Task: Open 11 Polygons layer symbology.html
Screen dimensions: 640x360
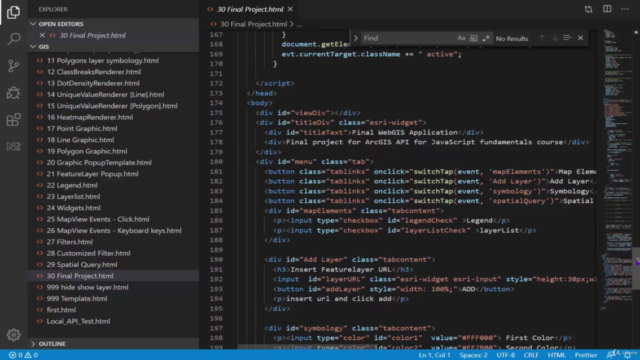Action: tap(102, 60)
